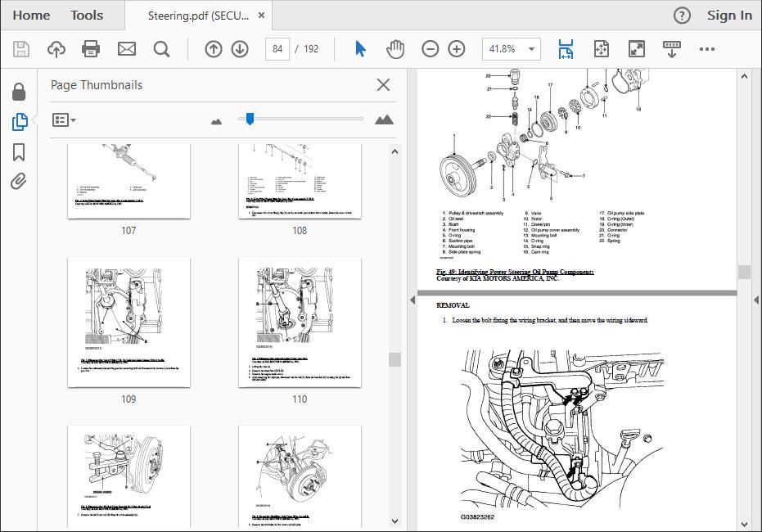Viewport: 762px width, 532px height.
Task: Switch to the Tools tab
Action: (87, 16)
